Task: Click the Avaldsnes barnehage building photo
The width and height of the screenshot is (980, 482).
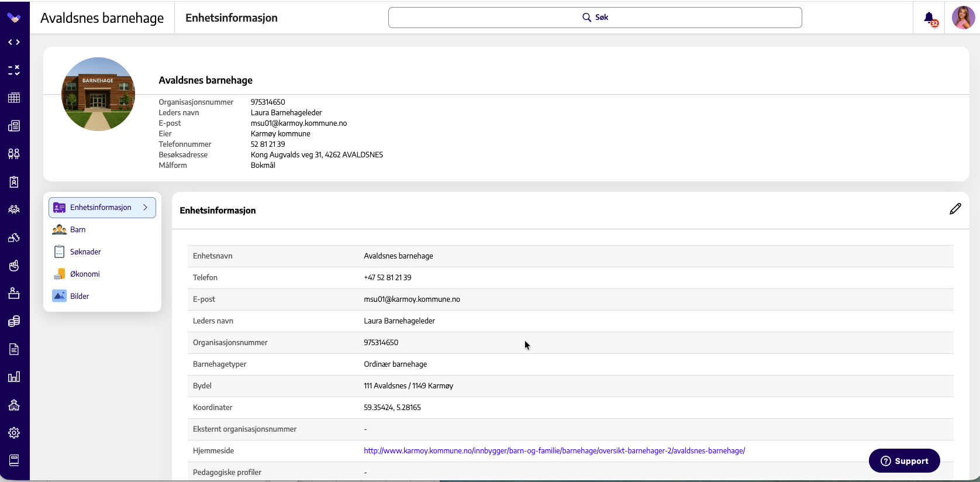Action: click(98, 94)
